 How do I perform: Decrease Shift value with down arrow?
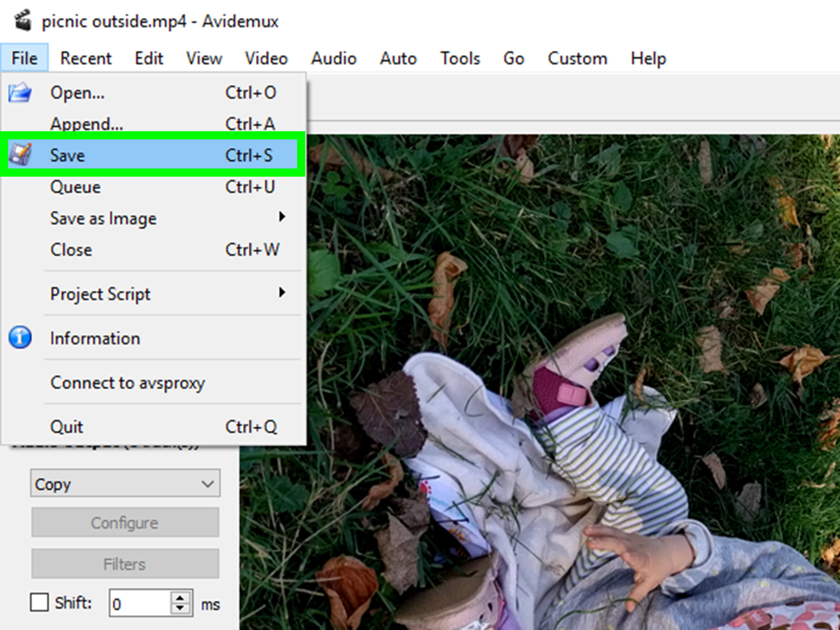pyautogui.click(x=180, y=608)
